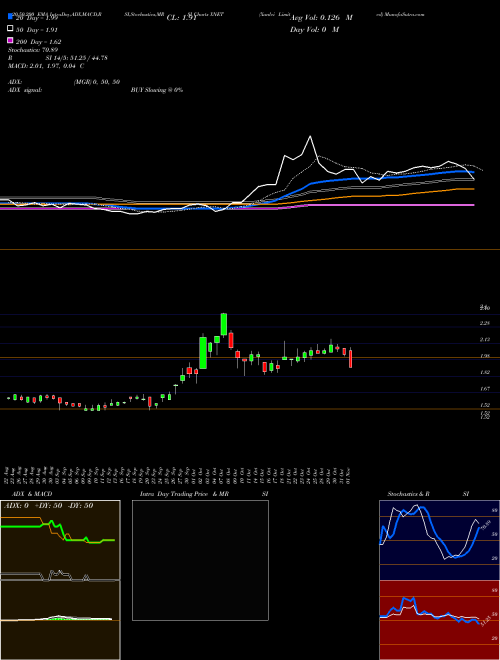This screenshot has width=500, height=660.
Task: Click the 'MACD: 2.01, 1.97, 0.04 C' line
Action: point(46,66)
